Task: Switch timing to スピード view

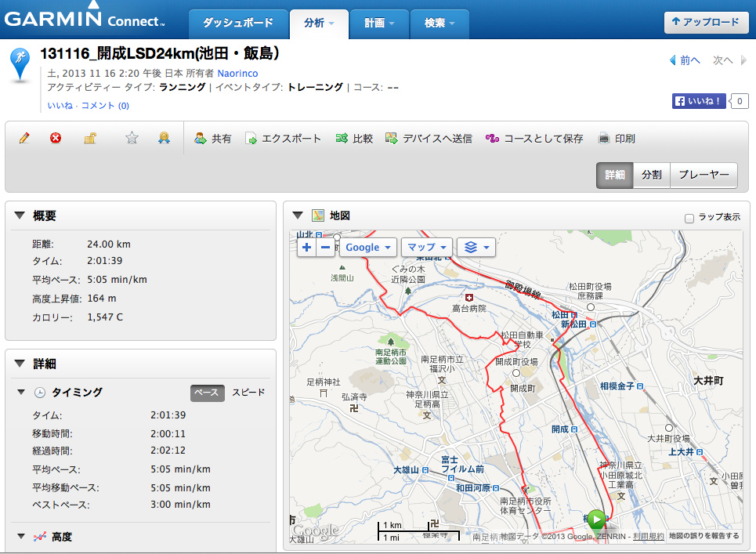Action: (248, 393)
